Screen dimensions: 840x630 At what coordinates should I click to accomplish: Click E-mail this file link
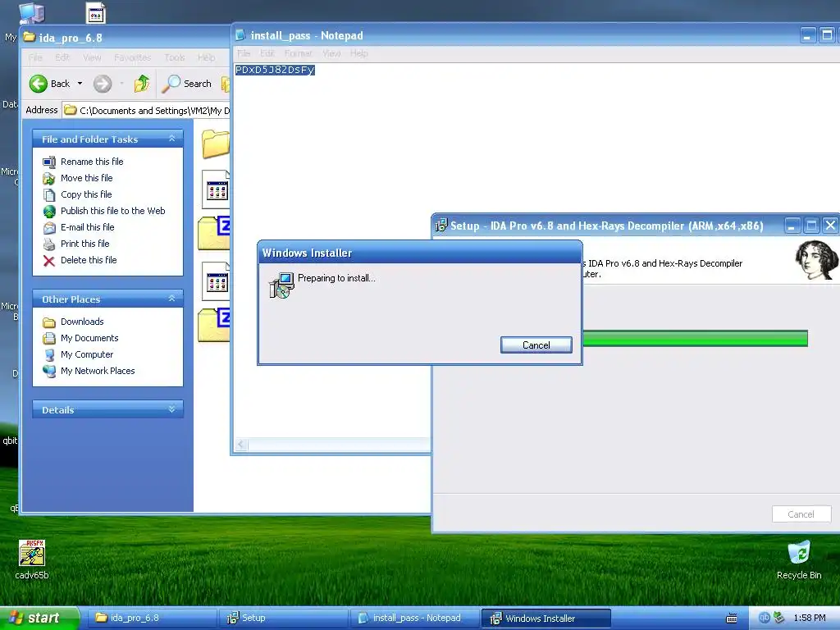click(x=87, y=227)
